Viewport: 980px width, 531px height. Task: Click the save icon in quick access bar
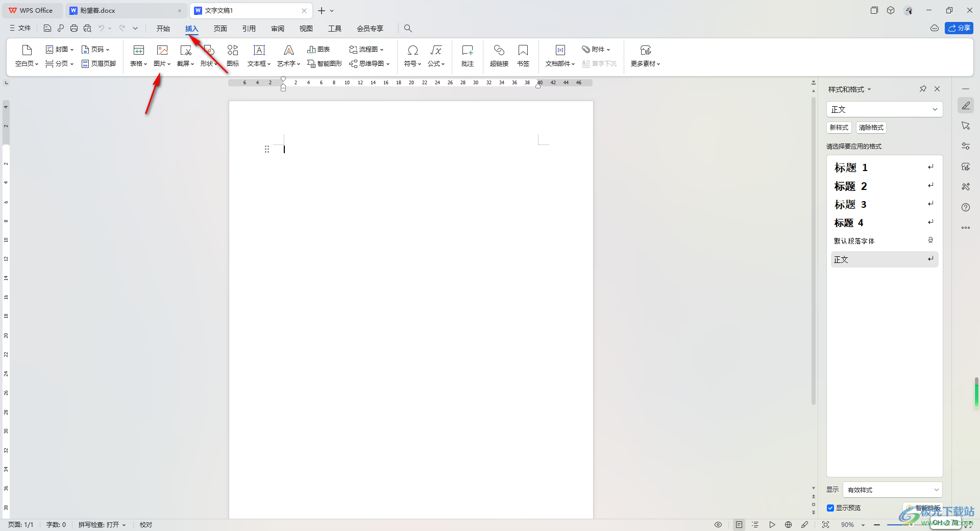[47, 28]
